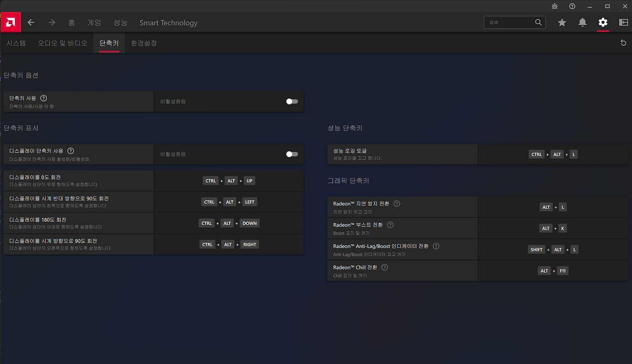
Task: Close the Radeon Software window
Action: pyautogui.click(x=624, y=6)
